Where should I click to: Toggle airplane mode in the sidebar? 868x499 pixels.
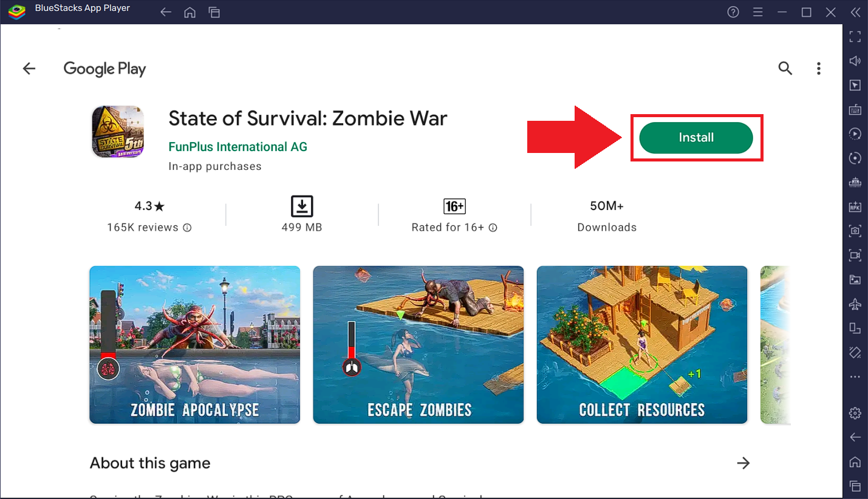tap(855, 304)
